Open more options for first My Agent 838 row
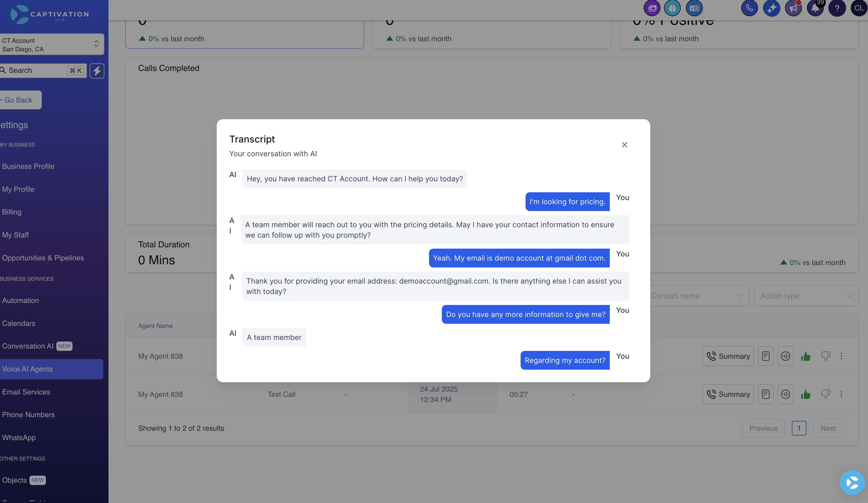The height and width of the screenshot is (503, 868). pyautogui.click(x=841, y=356)
